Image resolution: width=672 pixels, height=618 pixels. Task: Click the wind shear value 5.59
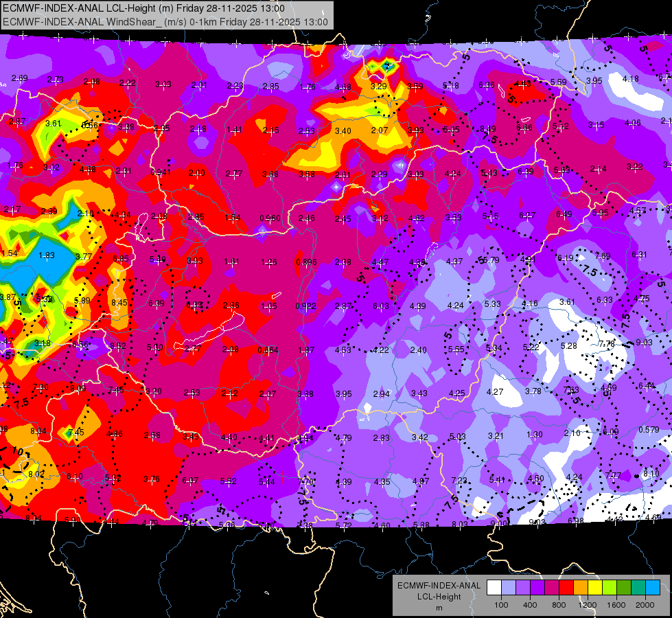pyautogui.click(x=559, y=82)
